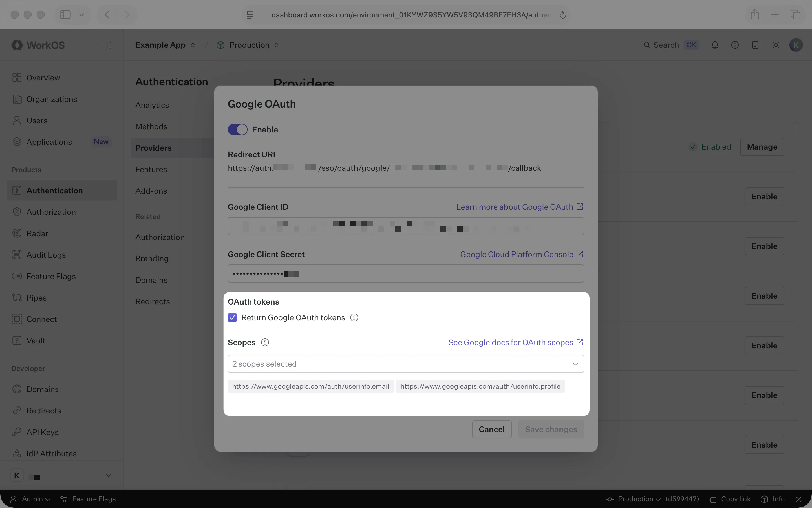Select Audit Logs in sidebar
The image size is (812, 508).
(x=62, y=255)
